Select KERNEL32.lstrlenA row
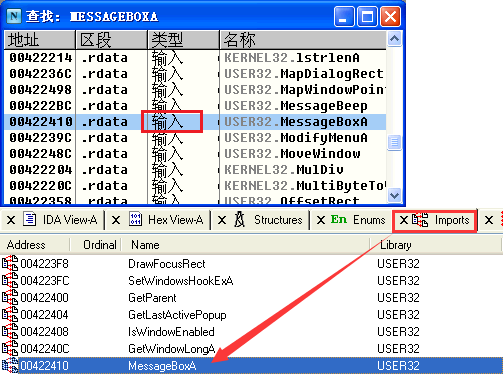This screenshot has width=503, height=378. coord(195,58)
